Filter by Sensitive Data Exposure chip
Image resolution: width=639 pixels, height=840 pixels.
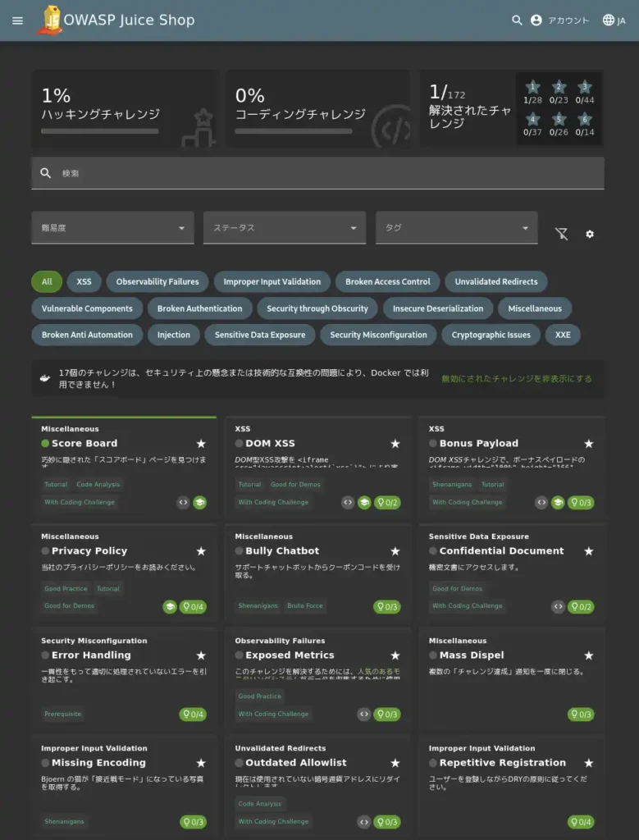[x=260, y=335]
